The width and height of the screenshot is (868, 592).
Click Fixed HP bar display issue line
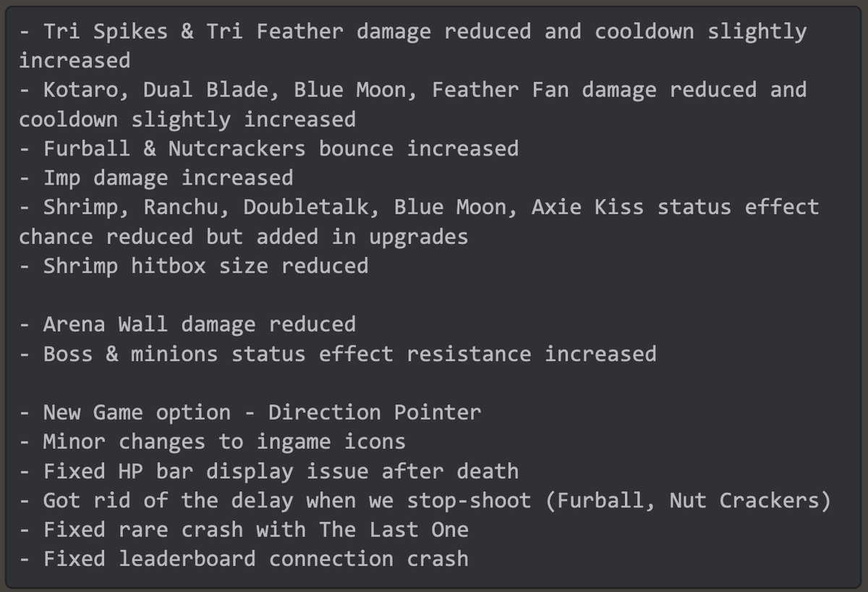click(269, 471)
